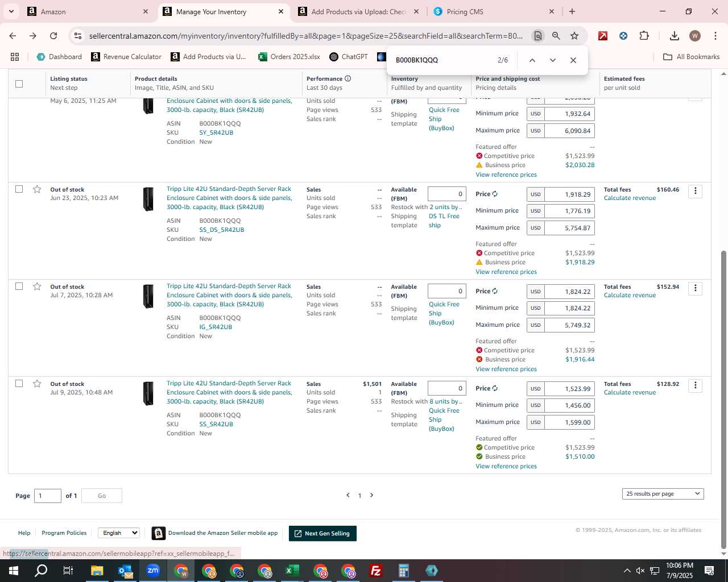Open the browser Extensions puzzle icon
This screenshot has width=728, height=582.
(x=644, y=36)
